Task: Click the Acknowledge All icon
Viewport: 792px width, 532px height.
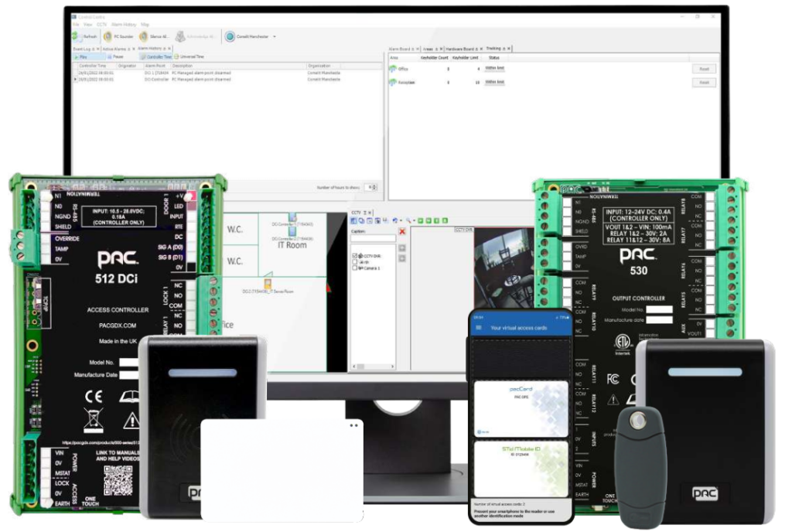Action: (x=179, y=36)
